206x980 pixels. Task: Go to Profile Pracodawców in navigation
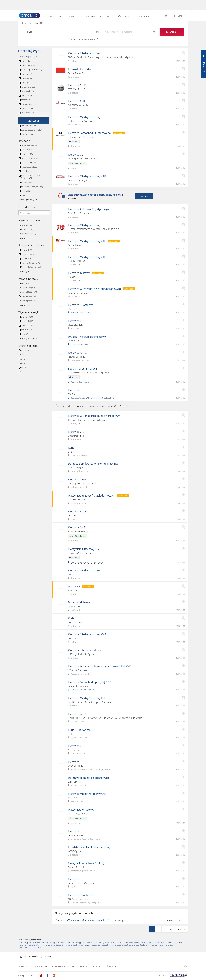[x=87, y=16]
